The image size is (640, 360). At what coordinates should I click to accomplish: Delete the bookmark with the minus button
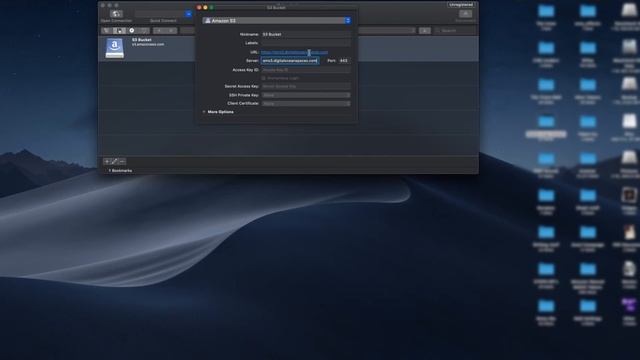pos(122,162)
